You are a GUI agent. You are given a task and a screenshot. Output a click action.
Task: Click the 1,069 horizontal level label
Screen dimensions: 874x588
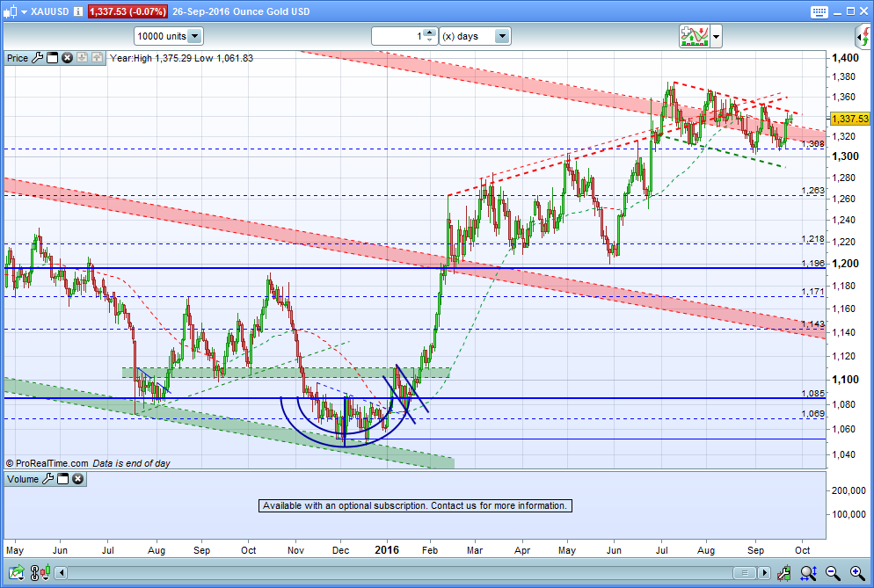[x=812, y=413]
